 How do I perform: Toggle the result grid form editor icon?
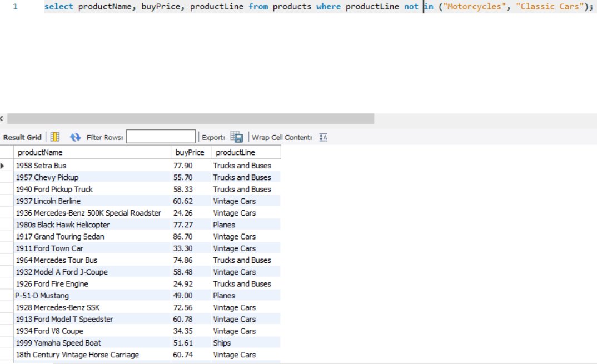coord(55,137)
